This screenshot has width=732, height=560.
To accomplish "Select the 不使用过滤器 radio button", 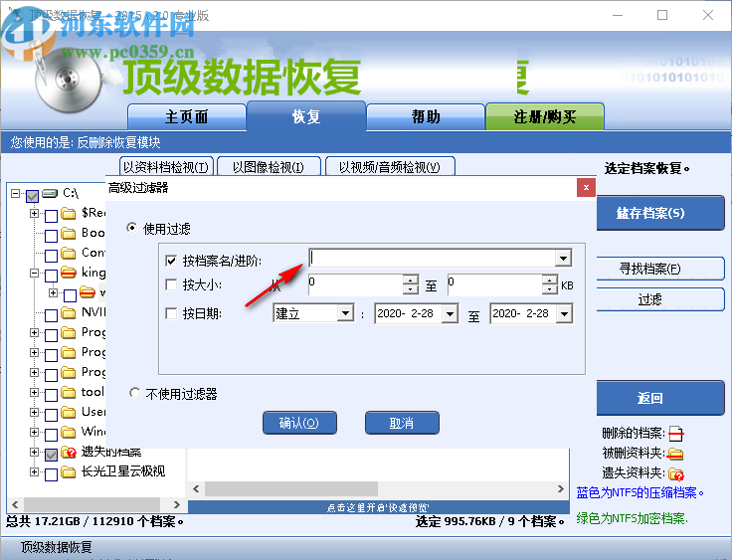I will click(134, 393).
